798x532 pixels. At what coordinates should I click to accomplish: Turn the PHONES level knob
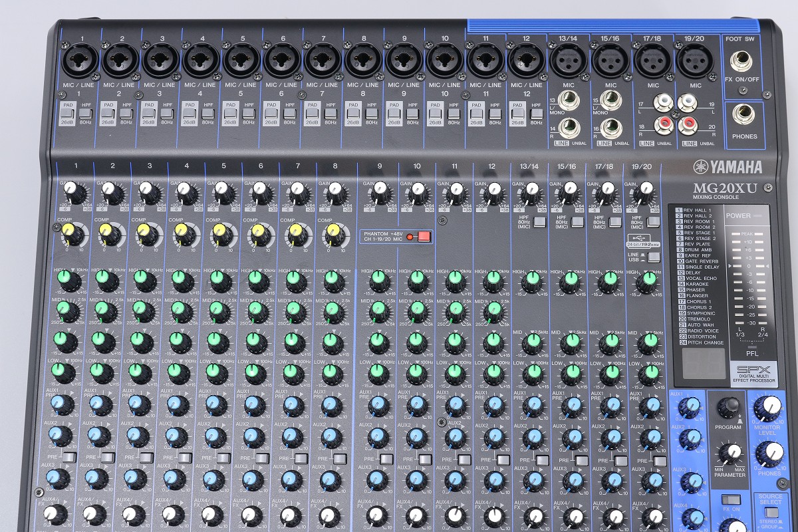tap(769, 454)
